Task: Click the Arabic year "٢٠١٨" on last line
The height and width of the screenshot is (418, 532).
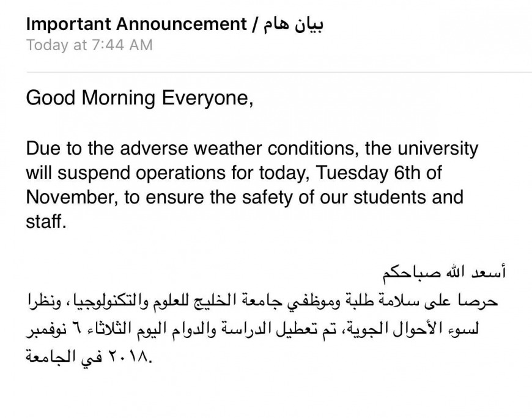Action: pos(128,358)
